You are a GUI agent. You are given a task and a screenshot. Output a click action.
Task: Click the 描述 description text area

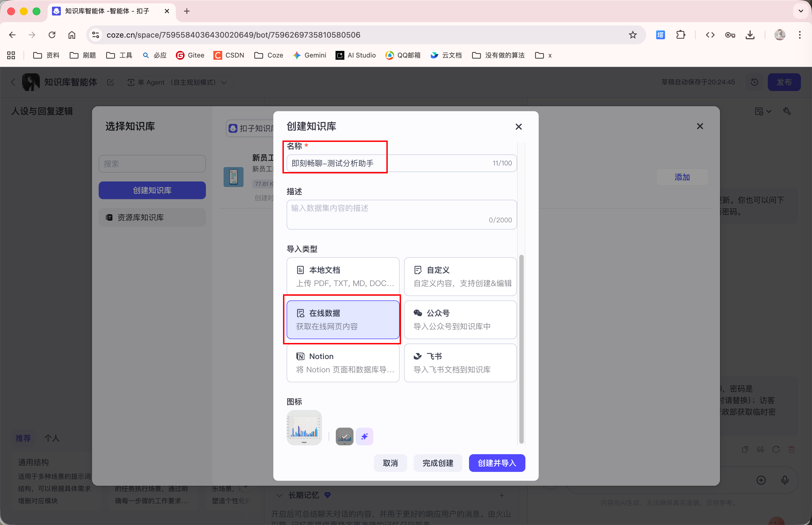coord(401,214)
